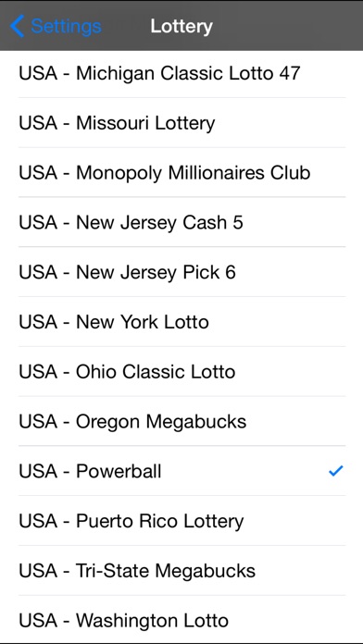The height and width of the screenshot is (644, 363).
Task: Tap the New York Lotto text label
Action: point(143,322)
